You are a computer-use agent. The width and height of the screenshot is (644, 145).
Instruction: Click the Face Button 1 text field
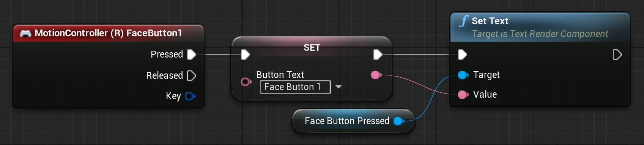coord(295,87)
